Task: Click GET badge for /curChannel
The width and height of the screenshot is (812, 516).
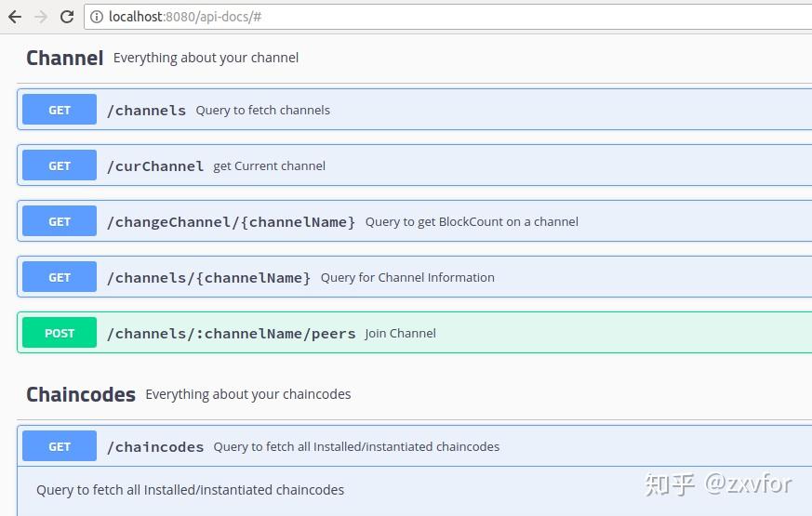Action: pos(60,165)
